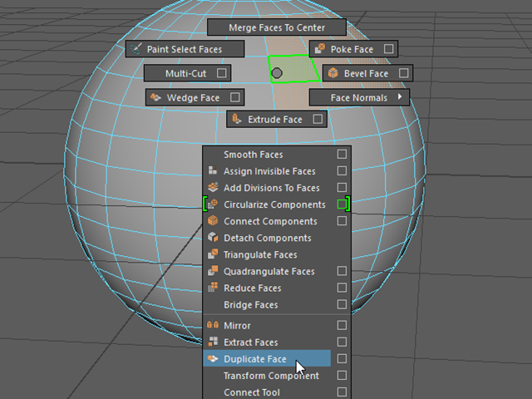Image resolution: width=532 pixels, height=399 pixels.
Task: Open Connect Tool options box
Action: [x=342, y=392]
